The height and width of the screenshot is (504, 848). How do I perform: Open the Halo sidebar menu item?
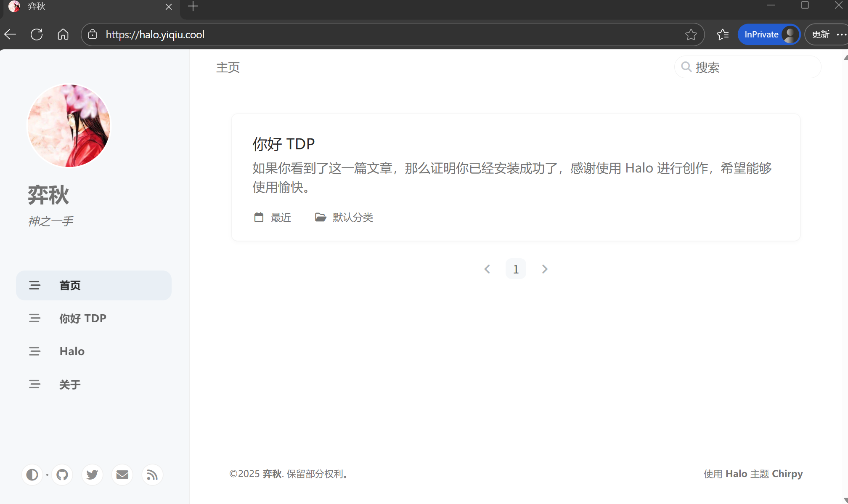(x=72, y=351)
